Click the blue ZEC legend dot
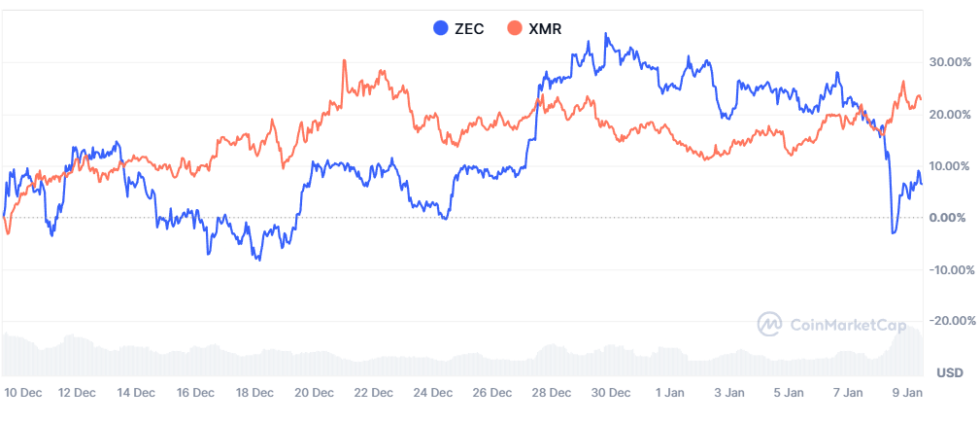The width and height of the screenshot is (980, 422). tap(441, 29)
